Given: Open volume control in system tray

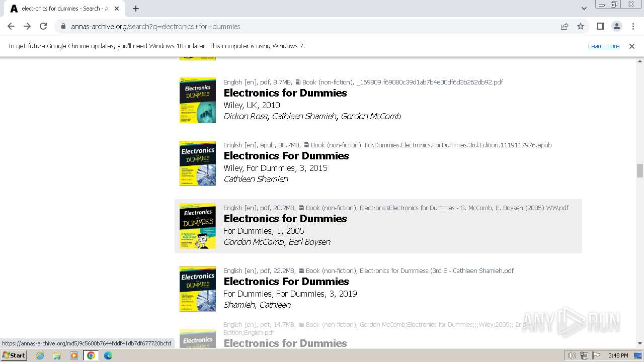Looking at the screenshot, I should point(572,355).
